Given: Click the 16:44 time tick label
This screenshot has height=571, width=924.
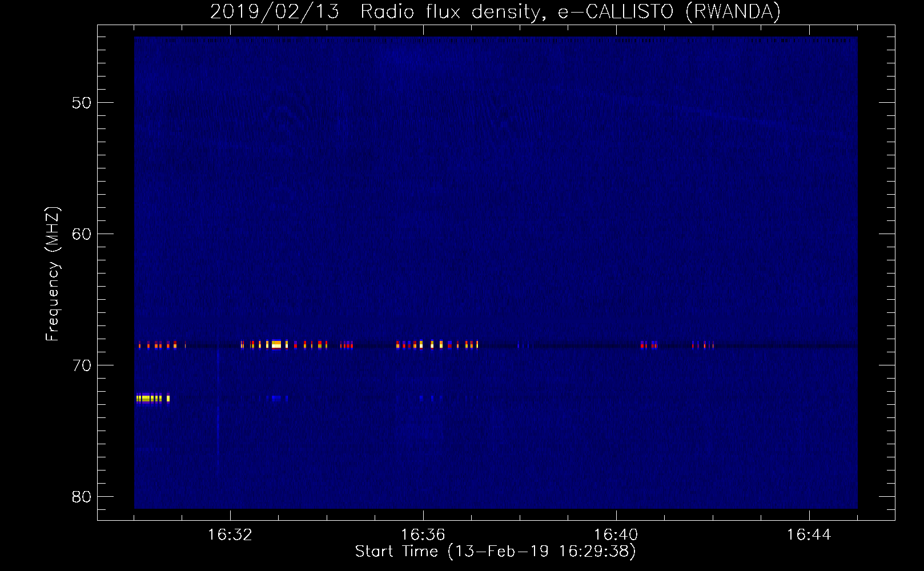Looking at the screenshot, I should tap(809, 535).
